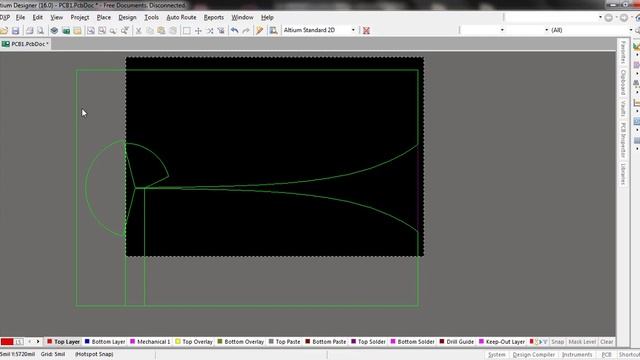Click the green PCB release view icon

click(x=66, y=31)
